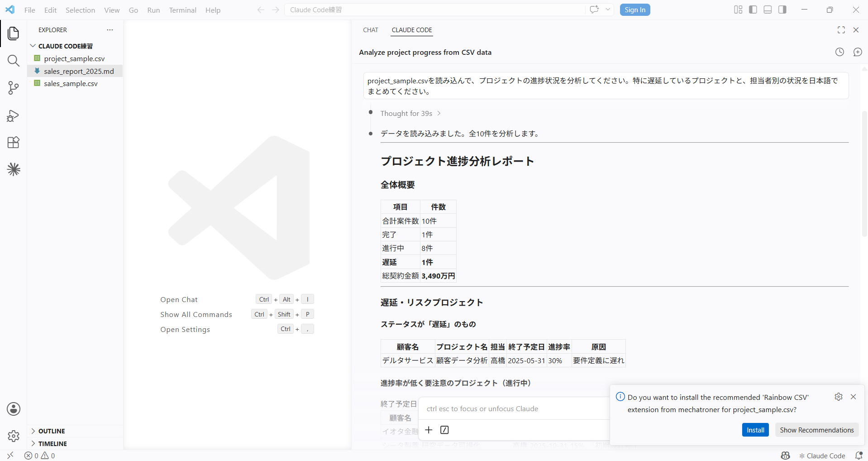Click the Explorer more actions ellipsis
868x461 pixels.
(x=110, y=30)
